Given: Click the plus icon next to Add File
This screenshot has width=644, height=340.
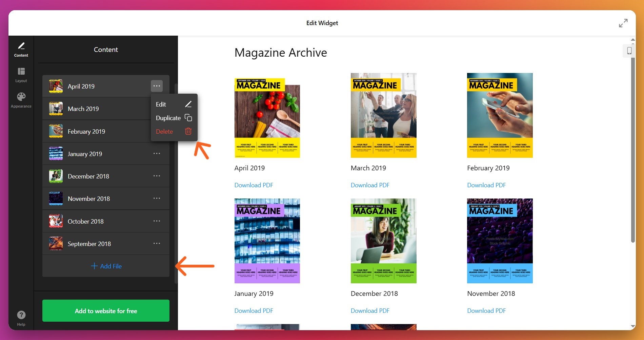Looking at the screenshot, I should (x=94, y=266).
